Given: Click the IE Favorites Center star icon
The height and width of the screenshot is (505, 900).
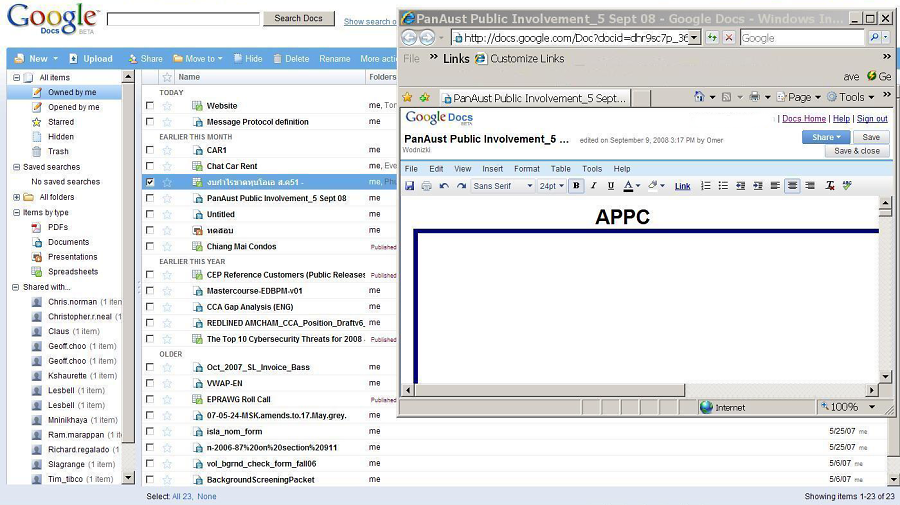Looking at the screenshot, I should pyautogui.click(x=408, y=98).
